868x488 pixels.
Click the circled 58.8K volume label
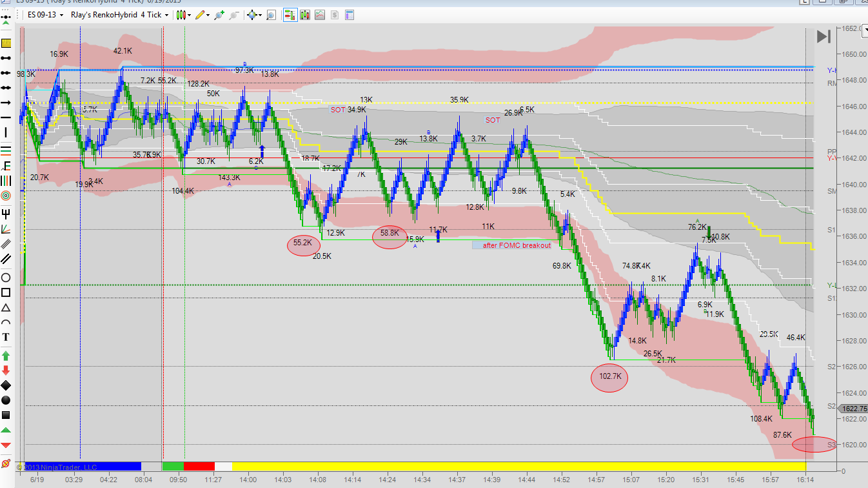[x=390, y=234]
